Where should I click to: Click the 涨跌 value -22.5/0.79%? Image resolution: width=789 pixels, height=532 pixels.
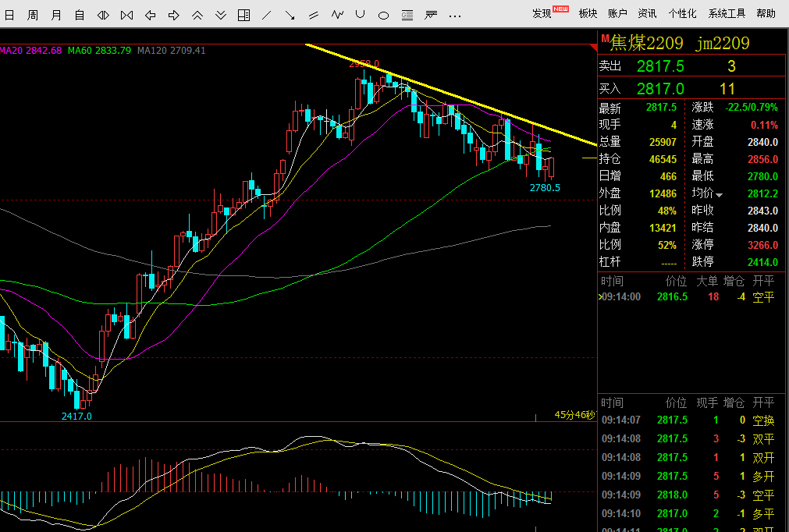(752, 107)
